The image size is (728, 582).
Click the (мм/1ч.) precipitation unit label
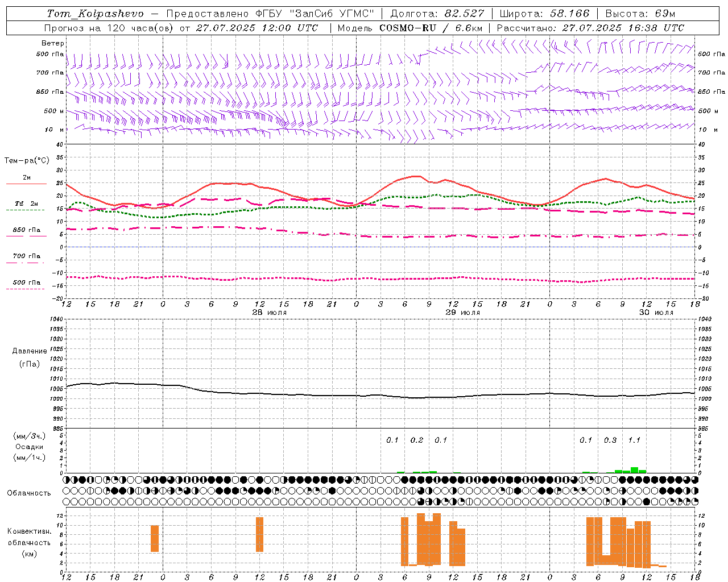pos(29,458)
